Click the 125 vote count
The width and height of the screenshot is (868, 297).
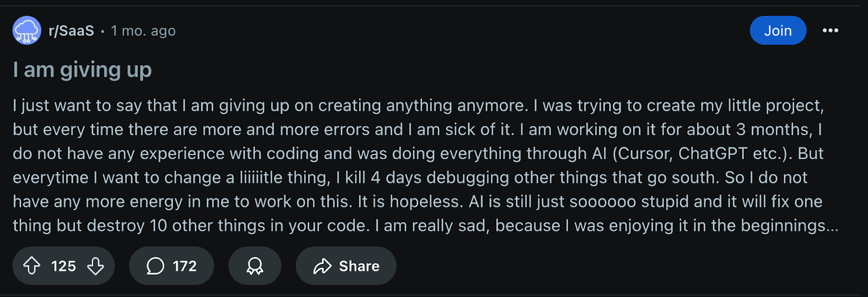pyautogui.click(x=63, y=266)
